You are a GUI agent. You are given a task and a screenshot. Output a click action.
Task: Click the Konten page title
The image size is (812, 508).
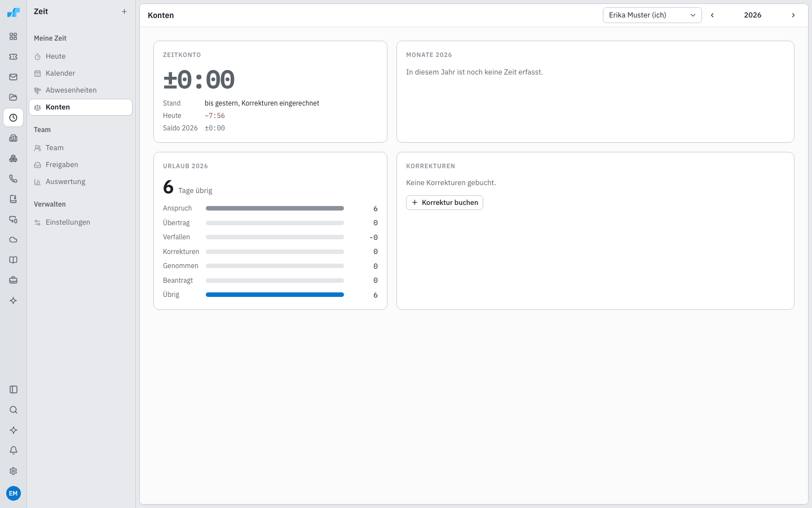point(161,15)
